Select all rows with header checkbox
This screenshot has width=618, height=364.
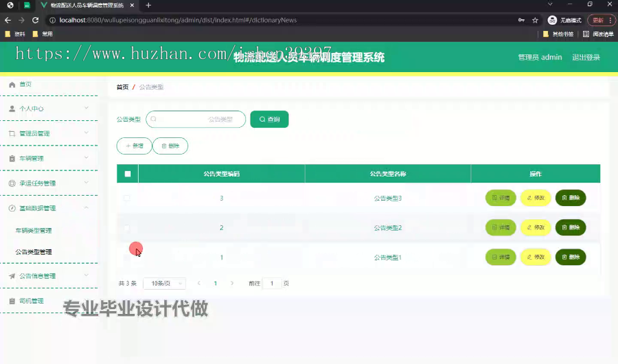click(x=128, y=174)
